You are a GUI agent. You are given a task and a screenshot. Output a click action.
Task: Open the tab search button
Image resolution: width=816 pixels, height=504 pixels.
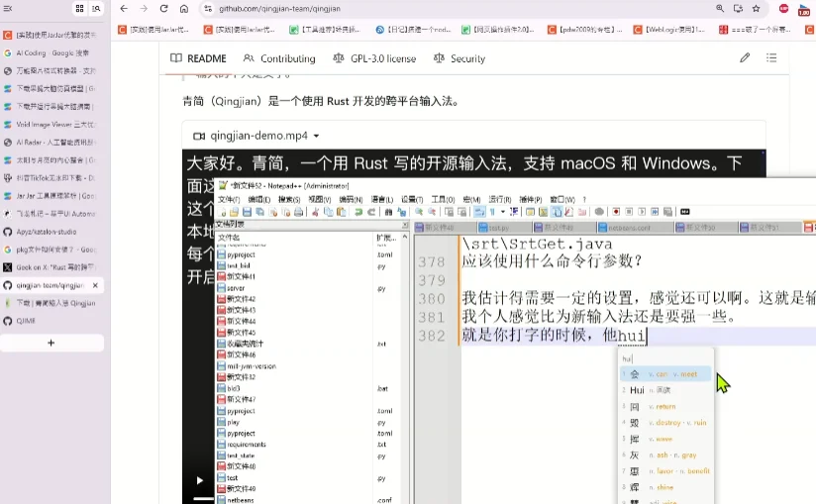pyautogui.click(x=96, y=8)
